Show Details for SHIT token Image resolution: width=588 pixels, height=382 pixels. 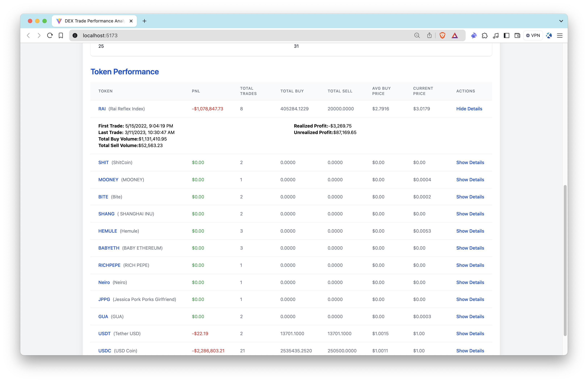(470, 162)
